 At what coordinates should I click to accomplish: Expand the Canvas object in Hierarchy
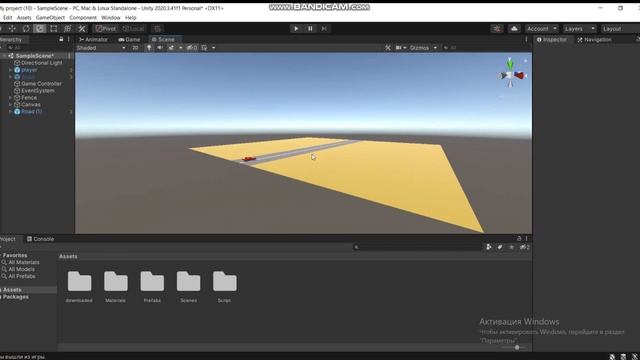[11, 104]
